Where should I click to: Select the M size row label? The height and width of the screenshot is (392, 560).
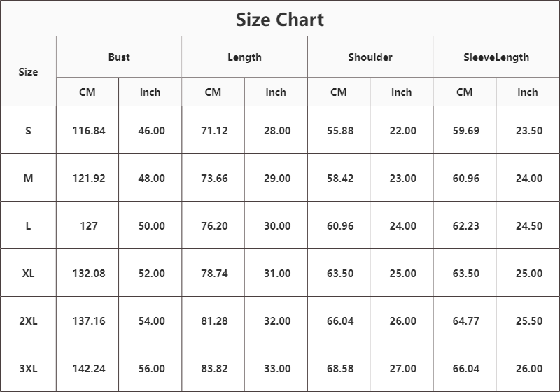coord(28,178)
